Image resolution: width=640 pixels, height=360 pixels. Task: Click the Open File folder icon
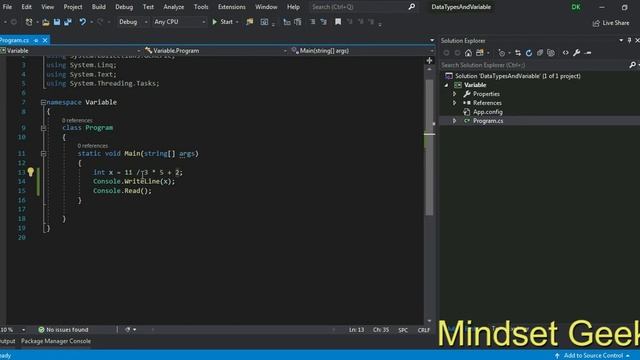coord(46,22)
